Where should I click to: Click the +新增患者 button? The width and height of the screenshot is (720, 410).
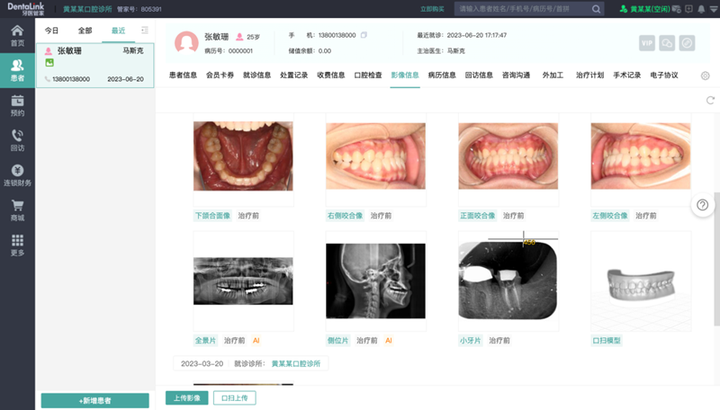[x=95, y=400]
